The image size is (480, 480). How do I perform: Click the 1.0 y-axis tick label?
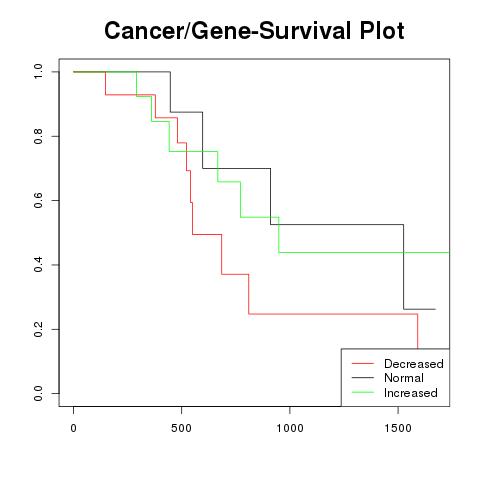click(x=38, y=72)
